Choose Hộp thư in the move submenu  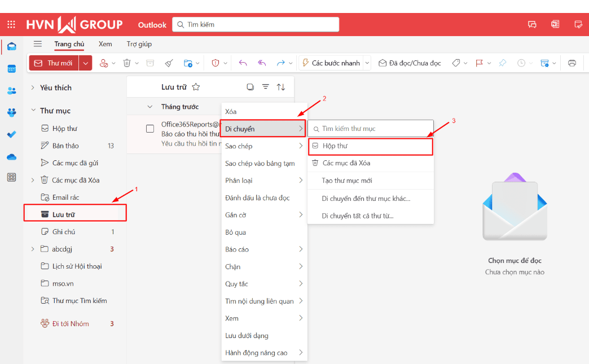[371, 146]
